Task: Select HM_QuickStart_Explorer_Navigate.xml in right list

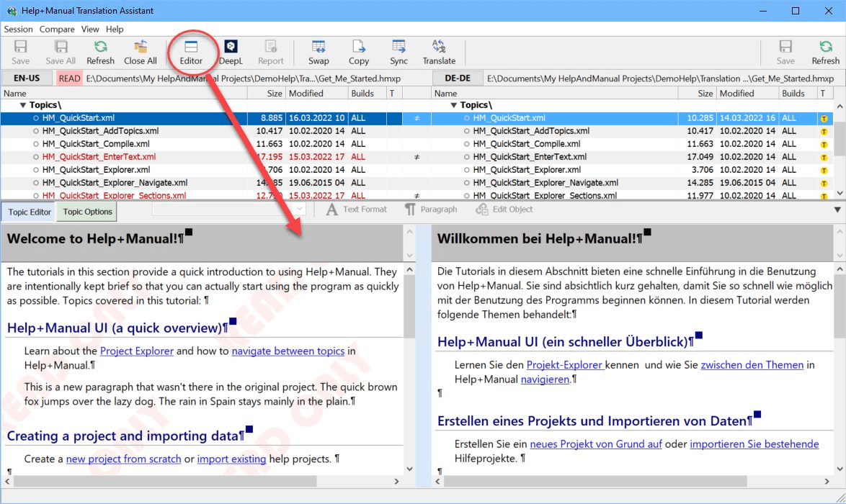Action: (x=546, y=183)
